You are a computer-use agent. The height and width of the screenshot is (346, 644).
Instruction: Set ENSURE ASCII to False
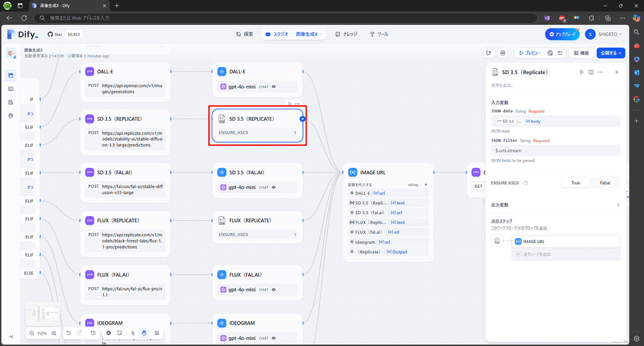[605, 183]
